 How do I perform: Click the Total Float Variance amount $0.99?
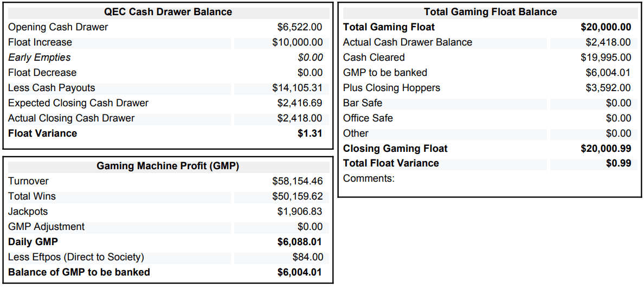pos(619,163)
